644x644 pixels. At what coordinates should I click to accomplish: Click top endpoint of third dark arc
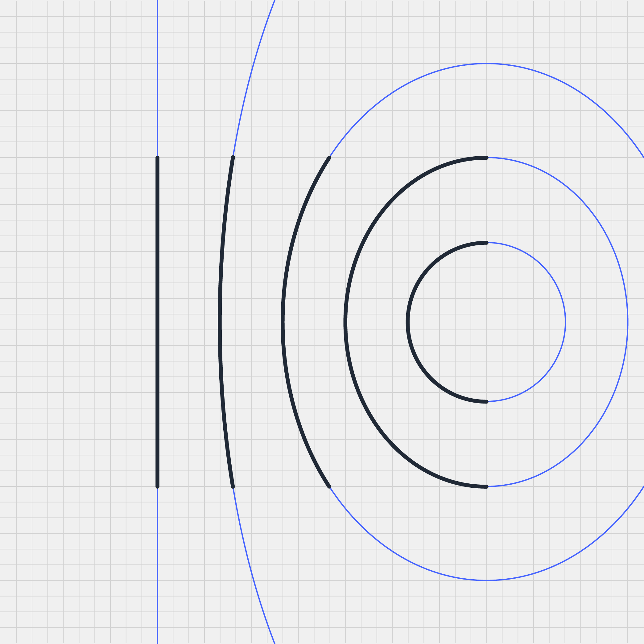point(329,158)
